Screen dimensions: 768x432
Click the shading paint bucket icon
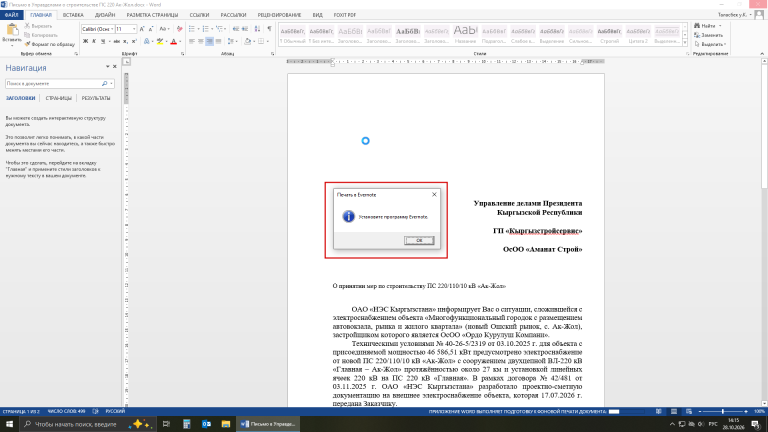point(247,42)
